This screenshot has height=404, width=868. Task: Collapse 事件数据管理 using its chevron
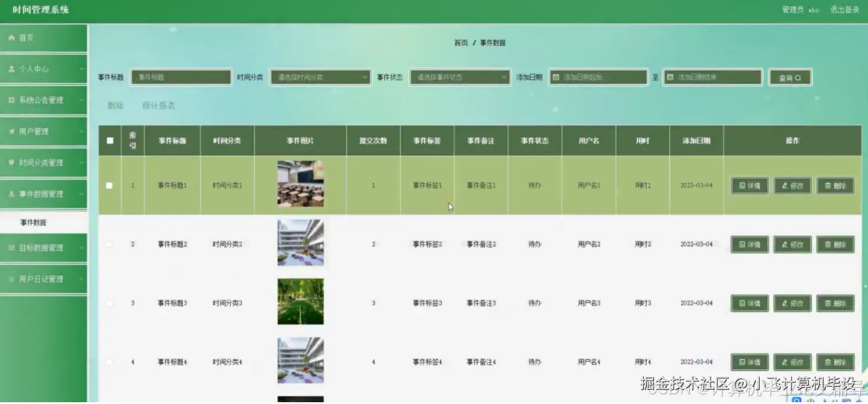tap(81, 194)
